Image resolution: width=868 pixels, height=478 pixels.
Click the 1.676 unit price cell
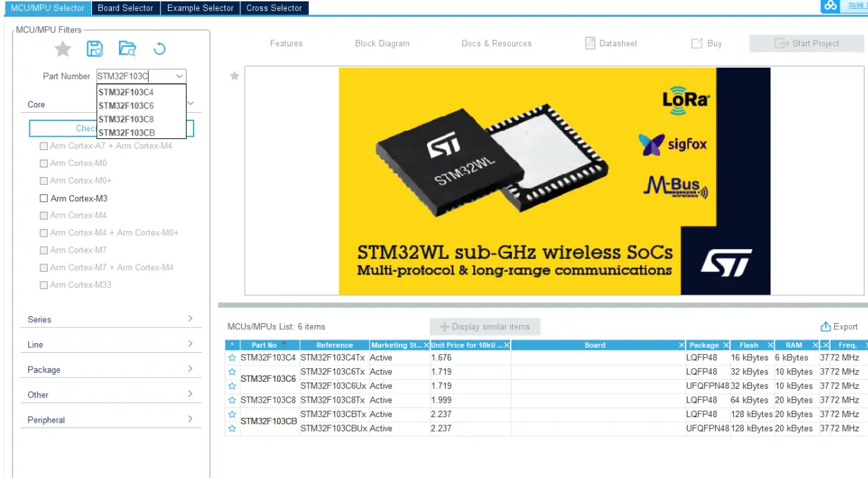pyautogui.click(x=470, y=358)
